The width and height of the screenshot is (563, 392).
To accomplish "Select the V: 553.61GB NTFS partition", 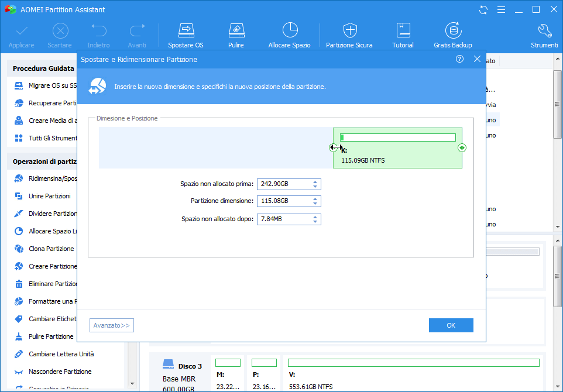I will coord(414,374).
